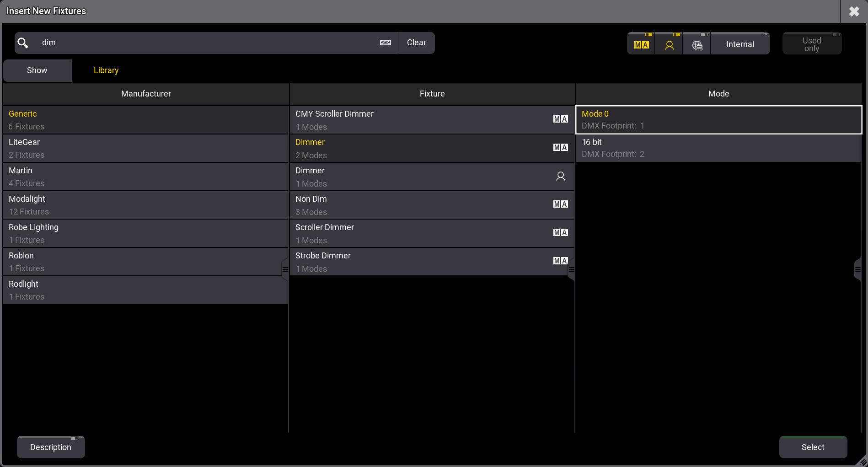
Task: Toggle the Description button
Action: (51, 447)
